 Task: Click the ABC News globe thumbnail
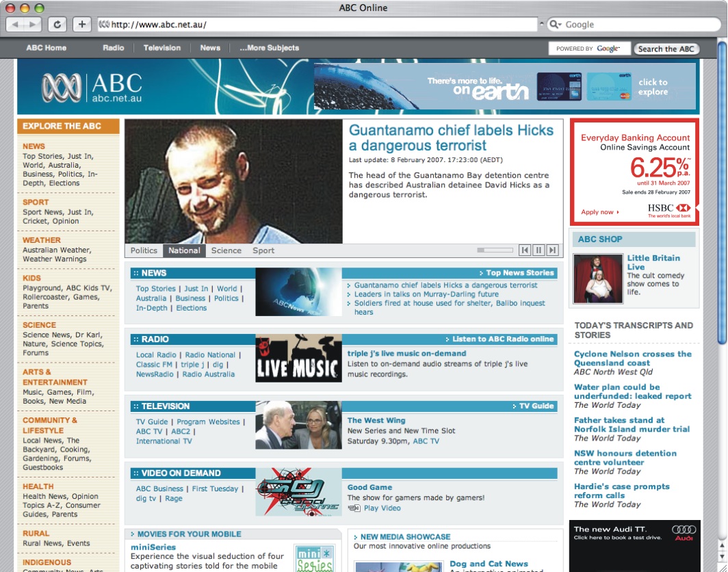[x=298, y=291]
